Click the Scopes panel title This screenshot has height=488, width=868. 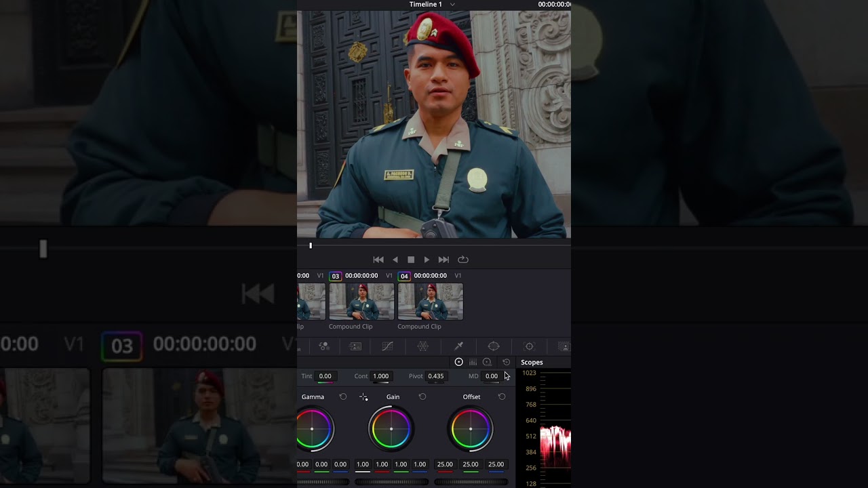point(532,363)
